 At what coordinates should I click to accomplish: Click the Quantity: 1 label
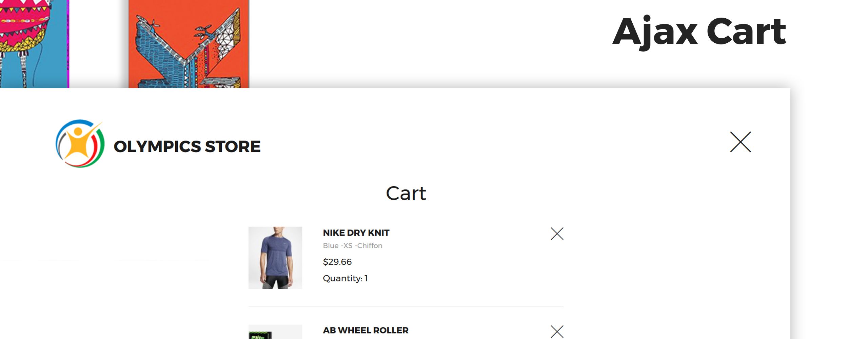345,278
